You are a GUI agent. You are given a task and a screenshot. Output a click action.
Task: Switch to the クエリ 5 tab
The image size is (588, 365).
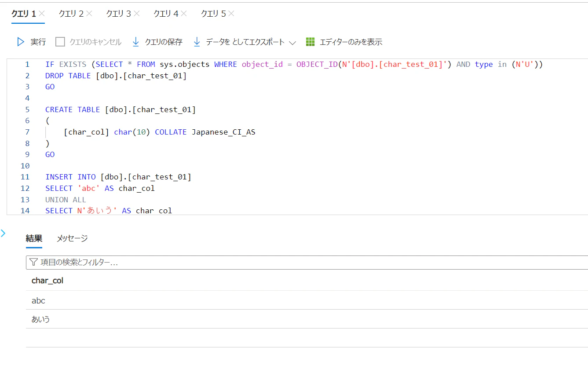tap(213, 14)
